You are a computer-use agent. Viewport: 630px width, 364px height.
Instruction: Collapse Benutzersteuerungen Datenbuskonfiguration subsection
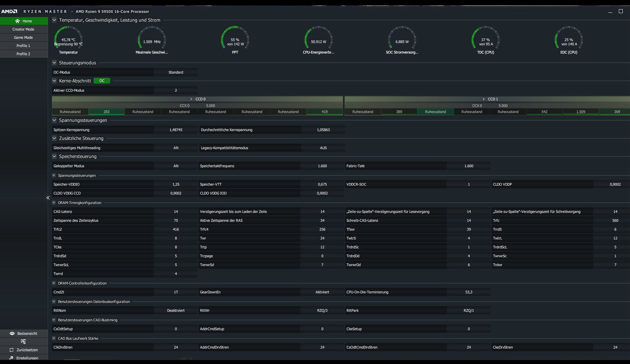click(54, 302)
